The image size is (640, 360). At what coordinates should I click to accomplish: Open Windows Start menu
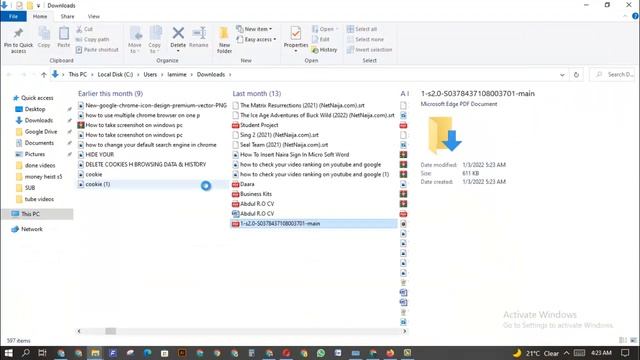8,353
